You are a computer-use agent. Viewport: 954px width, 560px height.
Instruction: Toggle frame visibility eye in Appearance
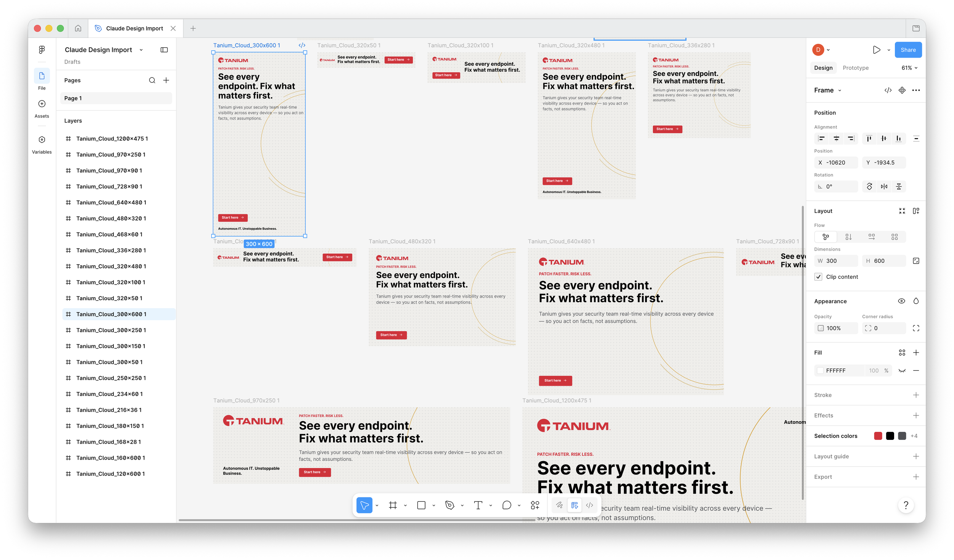click(901, 301)
